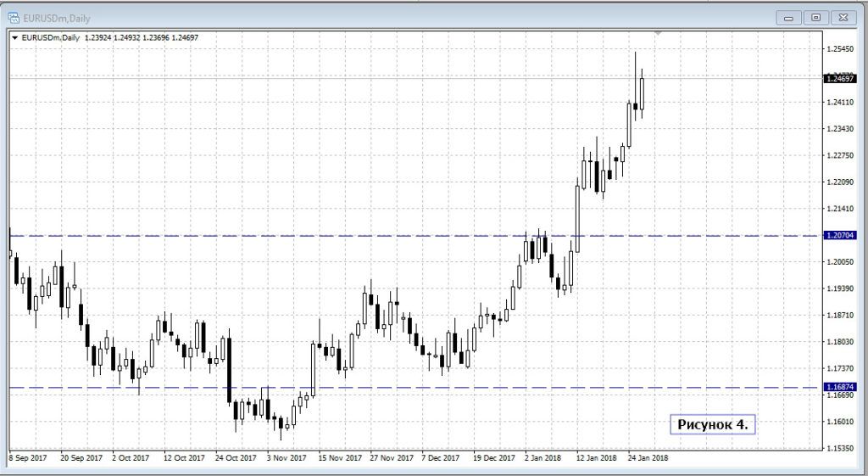
Task: Select the upper dashed line price tag 1.20704
Action: coord(839,236)
